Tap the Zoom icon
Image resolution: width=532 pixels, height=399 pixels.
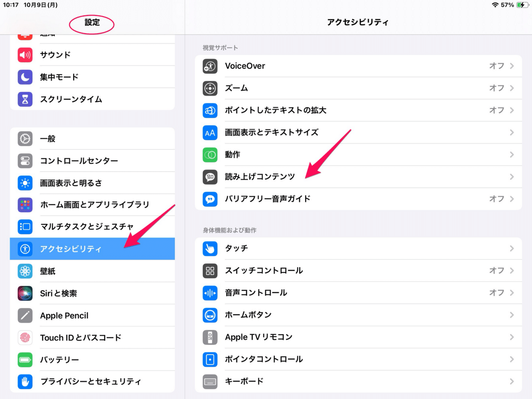tap(210, 88)
